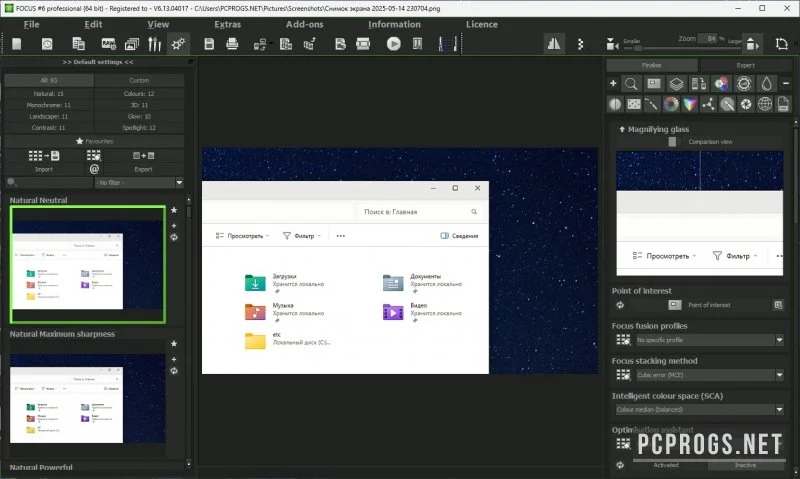The width and height of the screenshot is (800, 479).
Task: Select the Magnifying glass tool in Finalise panel
Action: pyautogui.click(x=631, y=84)
